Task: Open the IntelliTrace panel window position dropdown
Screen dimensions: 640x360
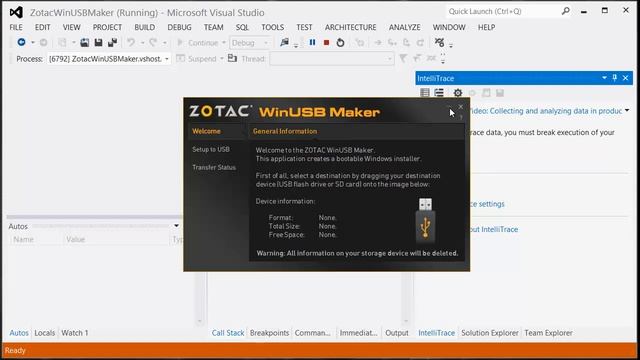Action: point(604,78)
